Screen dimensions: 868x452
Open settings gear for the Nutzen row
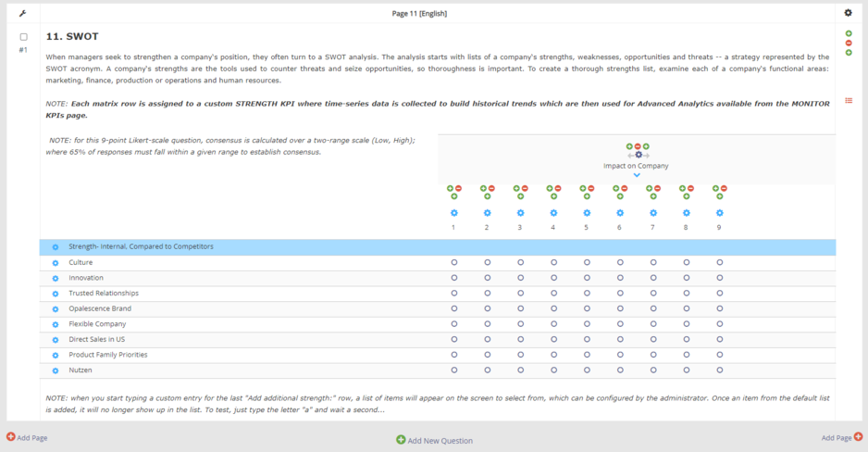click(x=56, y=370)
